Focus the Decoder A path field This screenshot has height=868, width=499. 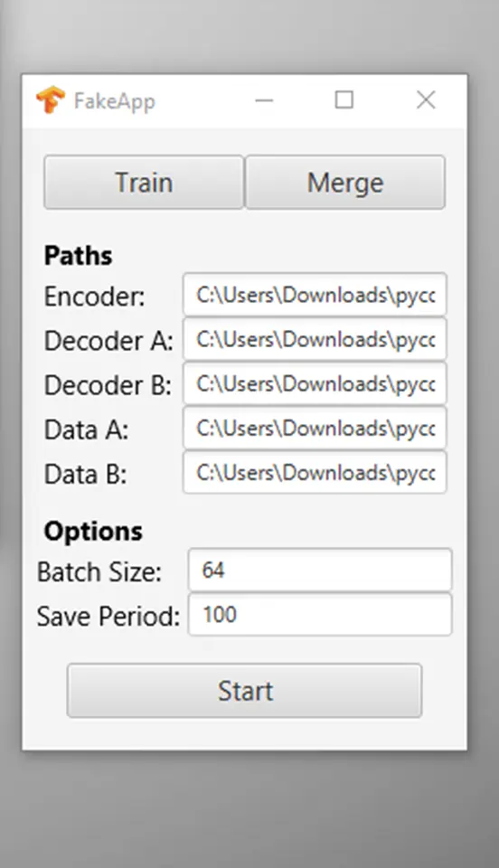tap(315, 339)
